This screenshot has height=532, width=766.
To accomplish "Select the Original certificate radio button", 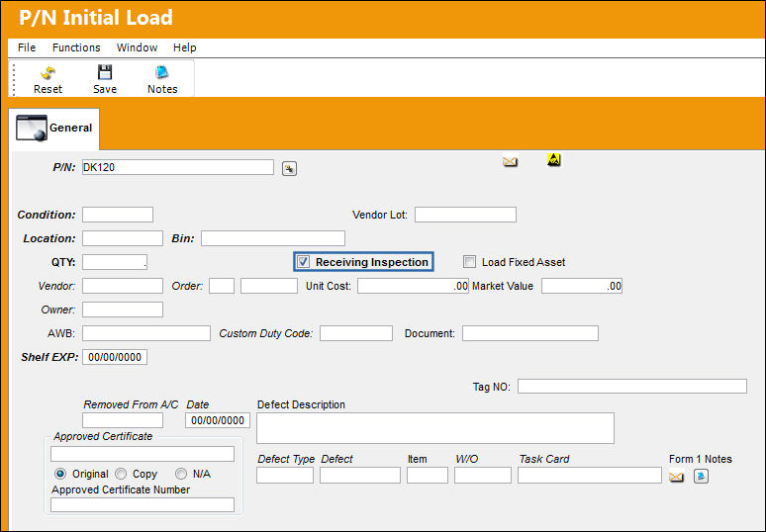I will [x=60, y=474].
